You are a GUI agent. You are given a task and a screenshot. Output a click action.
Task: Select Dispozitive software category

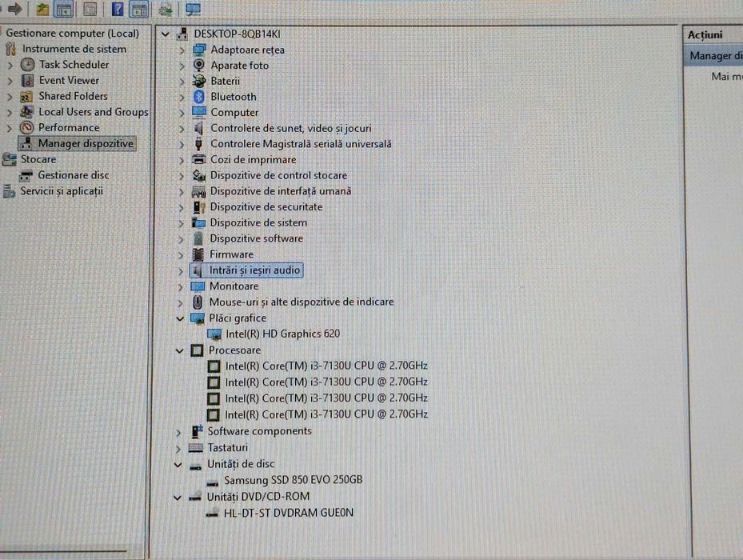[257, 238]
